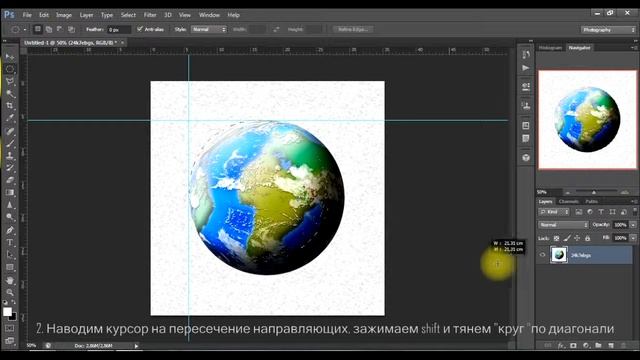
Task: Click the Feather input field
Action: click(x=119, y=29)
